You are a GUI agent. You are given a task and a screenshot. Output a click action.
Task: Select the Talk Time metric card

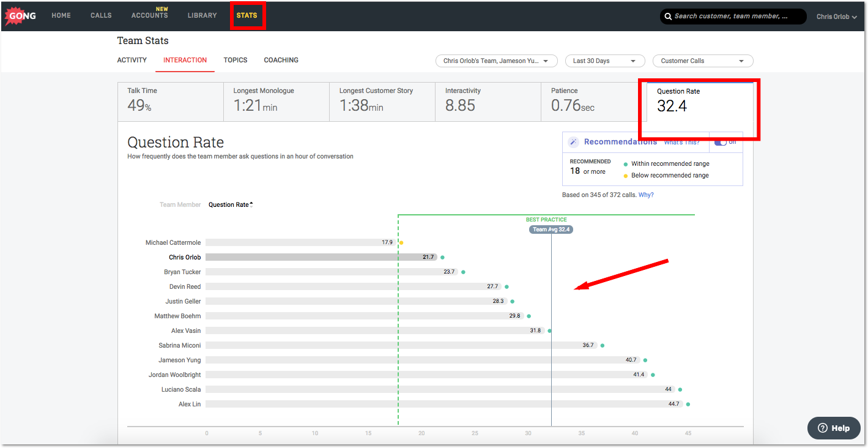[x=170, y=102]
